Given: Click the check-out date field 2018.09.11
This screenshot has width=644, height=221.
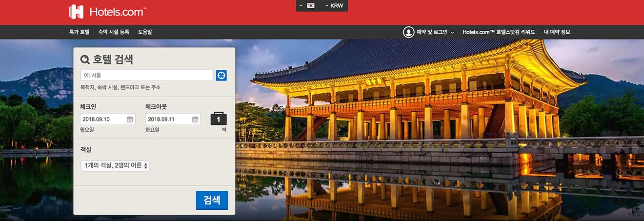Looking at the screenshot, I should click(173, 119).
